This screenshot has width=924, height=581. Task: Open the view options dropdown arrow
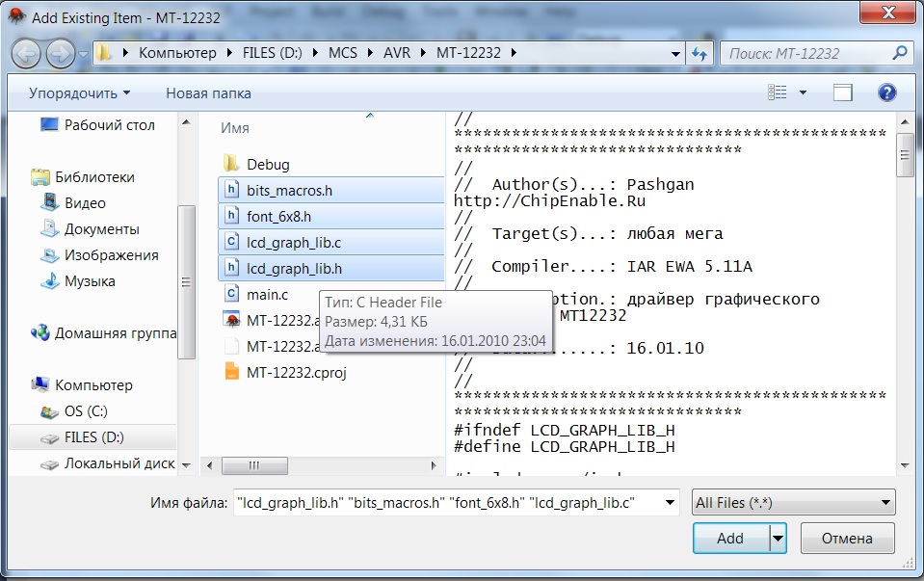click(804, 92)
